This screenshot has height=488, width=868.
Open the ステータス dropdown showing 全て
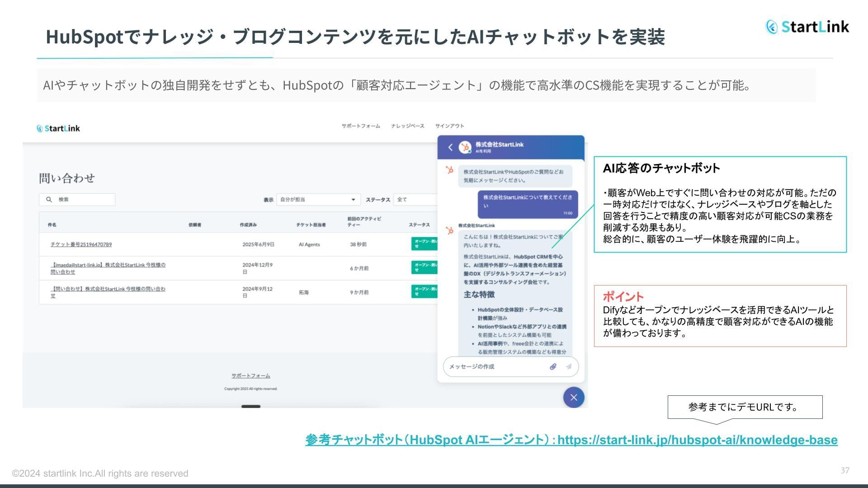[416, 199]
